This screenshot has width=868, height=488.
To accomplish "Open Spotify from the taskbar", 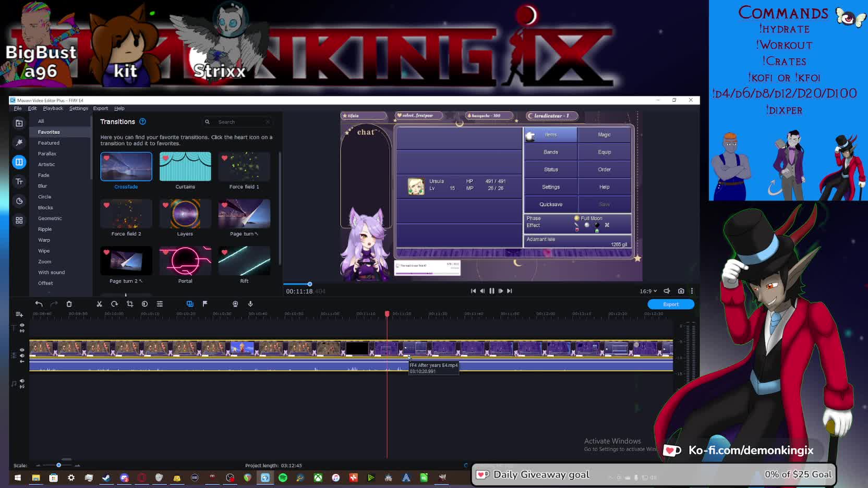I will 283,478.
